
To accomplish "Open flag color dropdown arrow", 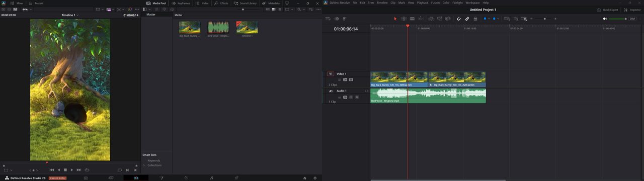I will tap(489, 19).
